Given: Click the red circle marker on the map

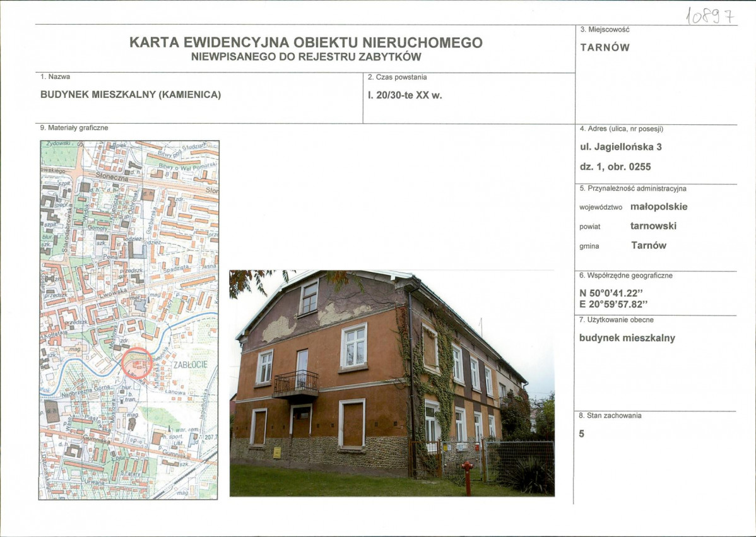Looking at the screenshot, I should [137, 362].
